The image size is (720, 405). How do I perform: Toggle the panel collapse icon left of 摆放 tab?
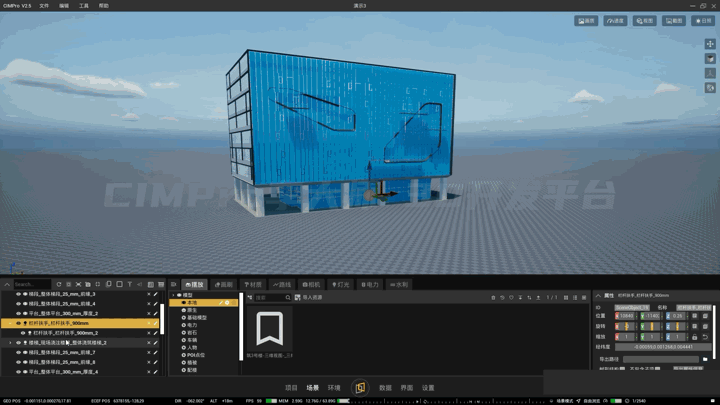174,284
